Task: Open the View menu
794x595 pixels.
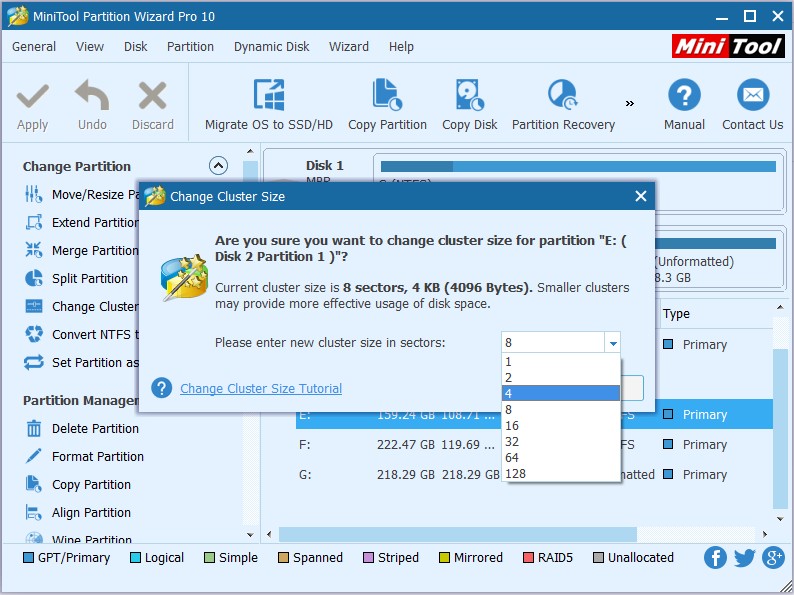Action: tap(90, 47)
